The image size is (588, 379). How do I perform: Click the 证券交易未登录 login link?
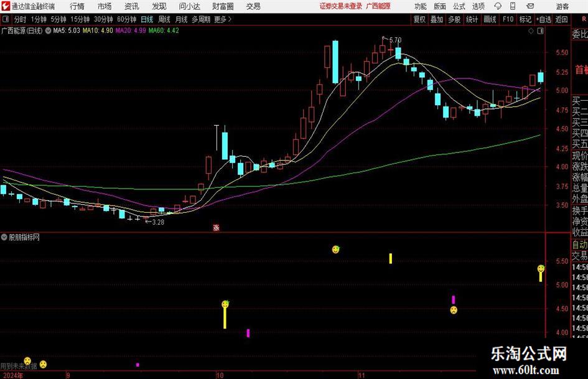point(341,6)
